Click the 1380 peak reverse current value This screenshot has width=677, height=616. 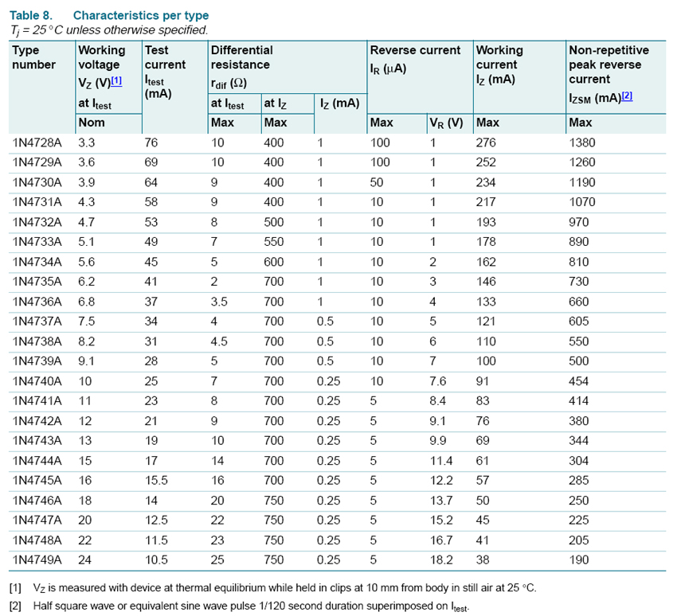582,143
